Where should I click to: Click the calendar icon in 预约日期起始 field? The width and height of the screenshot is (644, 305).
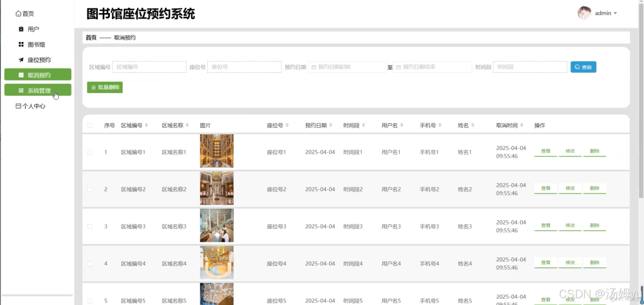(x=314, y=67)
